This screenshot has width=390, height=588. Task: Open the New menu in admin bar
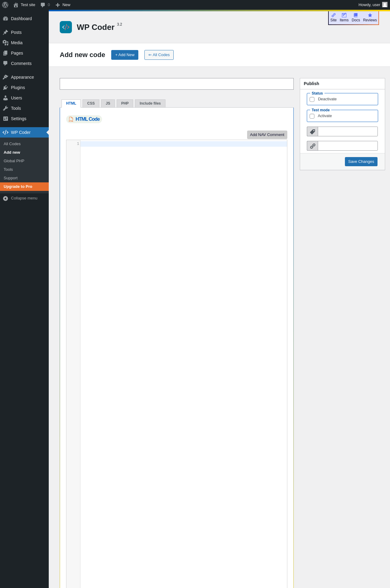pos(63,5)
